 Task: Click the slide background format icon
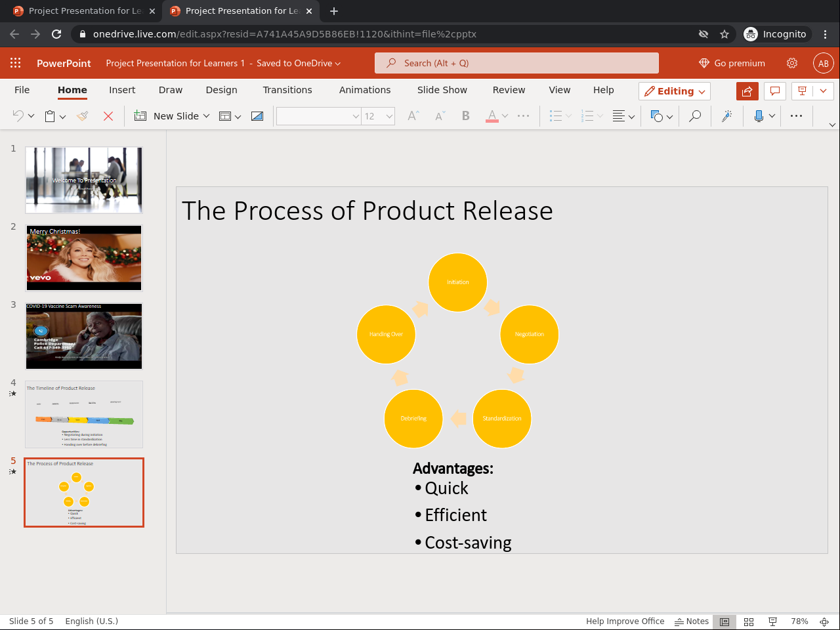(257, 116)
